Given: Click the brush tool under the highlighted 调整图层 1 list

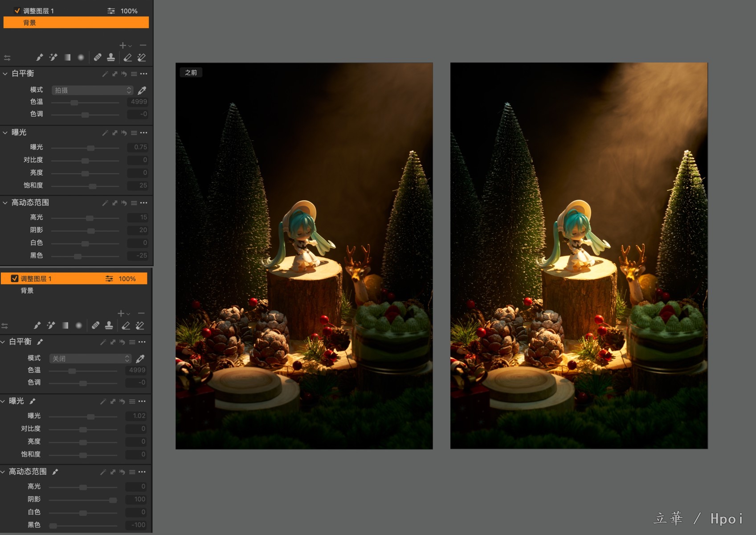Looking at the screenshot, I should tap(37, 326).
